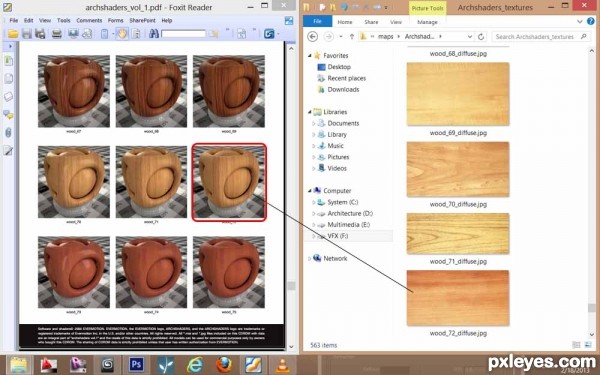Open the SharePoint menu in Foxit Reader
The width and height of the screenshot is (600, 375).
[142, 21]
